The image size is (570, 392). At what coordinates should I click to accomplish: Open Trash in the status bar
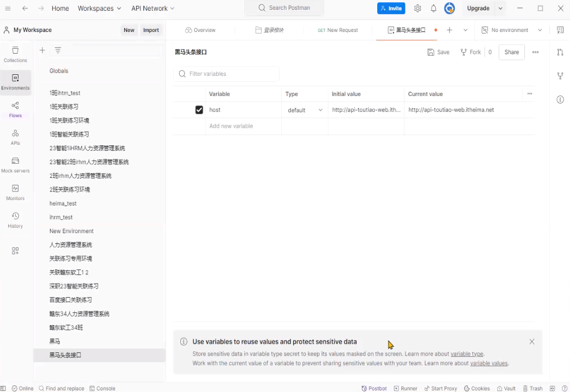[x=533, y=388]
